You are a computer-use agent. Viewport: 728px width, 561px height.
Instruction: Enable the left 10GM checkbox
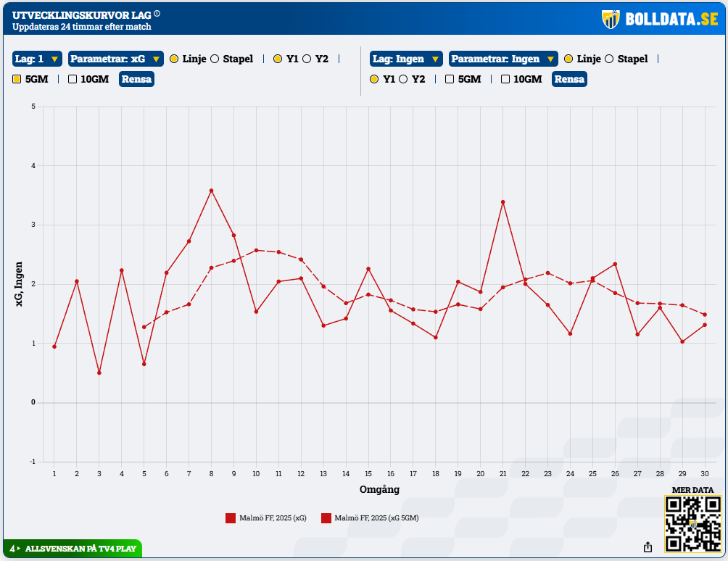point(73,79)
